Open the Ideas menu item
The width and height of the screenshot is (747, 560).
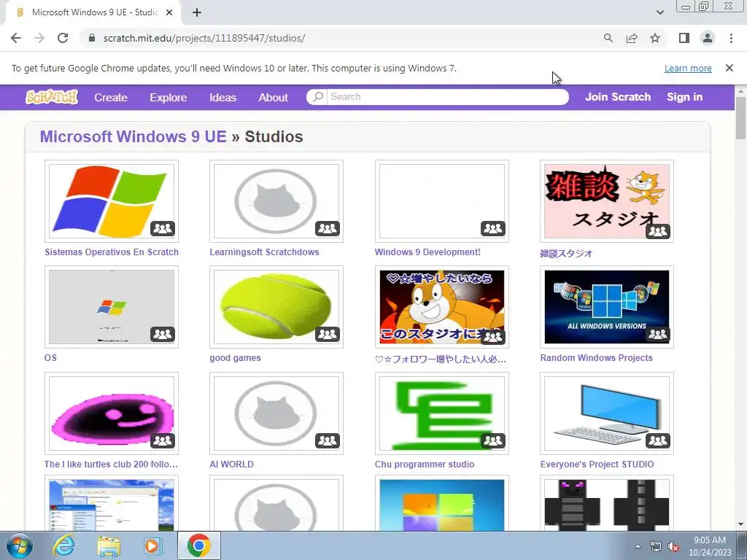tap(222, 98)
